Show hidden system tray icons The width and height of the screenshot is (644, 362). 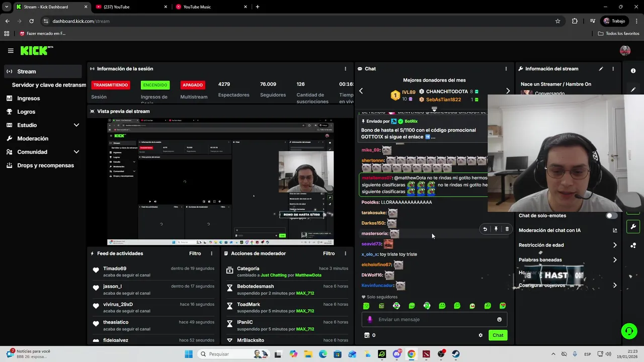tap(553, 354)
